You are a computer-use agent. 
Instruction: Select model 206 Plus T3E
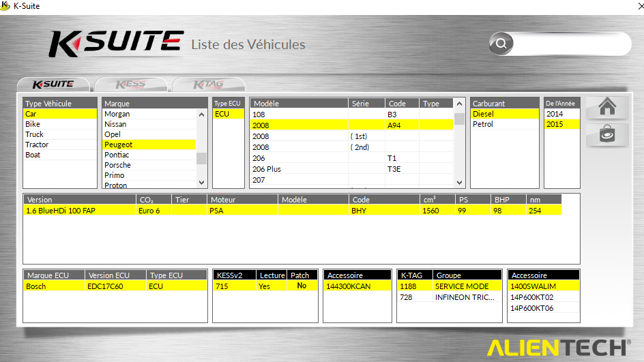coord(351,168)
